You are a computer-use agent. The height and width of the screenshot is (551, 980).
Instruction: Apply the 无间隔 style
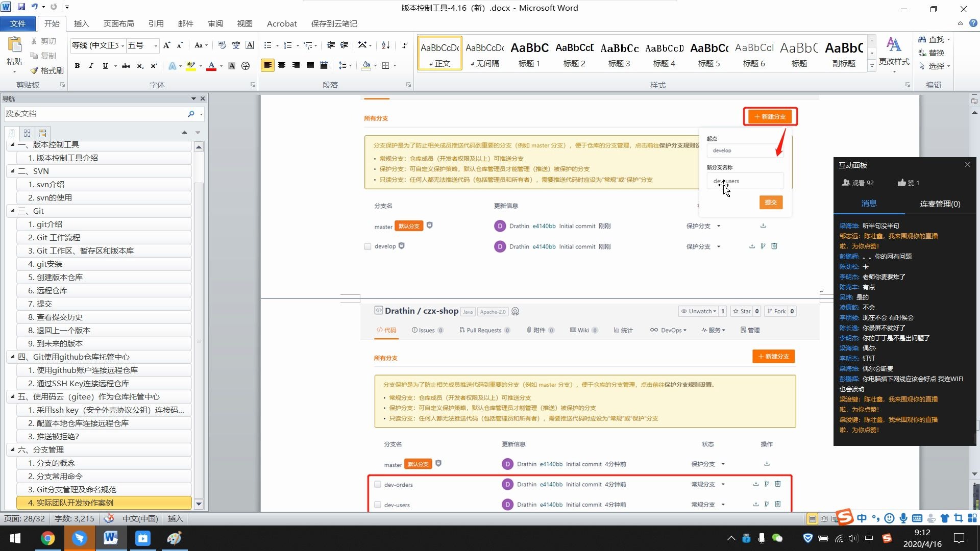coord(484,53)
